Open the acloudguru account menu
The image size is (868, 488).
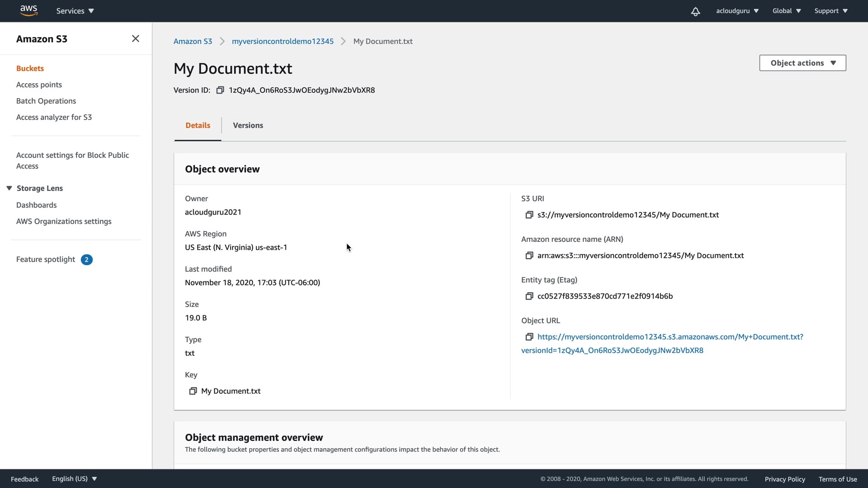pyautogui.click(x=737, y=11)
